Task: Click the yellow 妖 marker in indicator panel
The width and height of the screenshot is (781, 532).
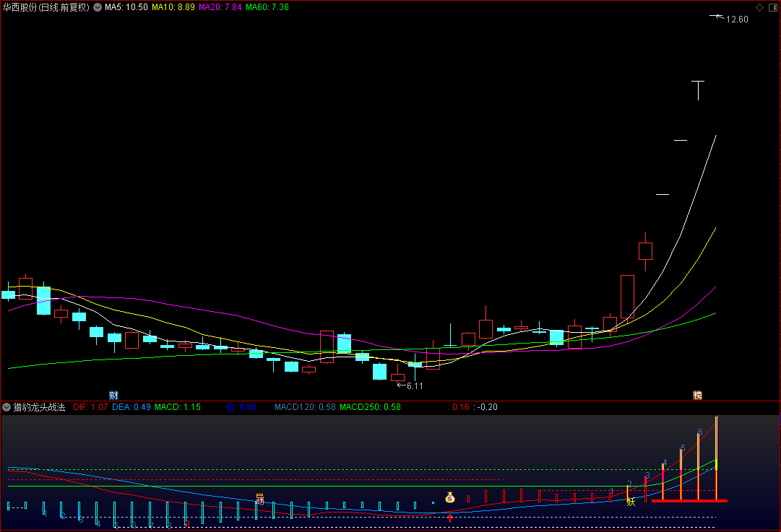Action: [631, 502]
